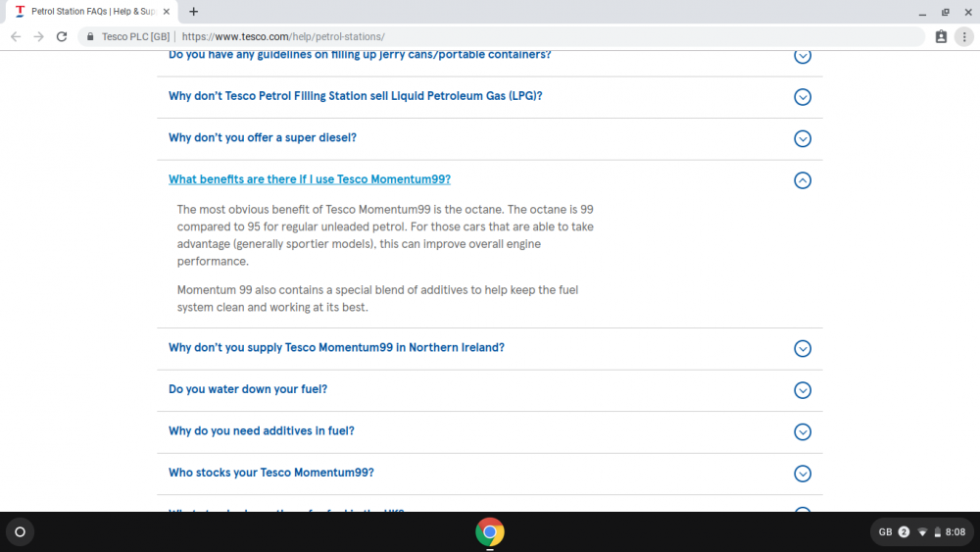Image resolution: width=980 pixels, height=552 pixels.
Task: Expand the additives in fuel chevron
Action: [803, 432]
